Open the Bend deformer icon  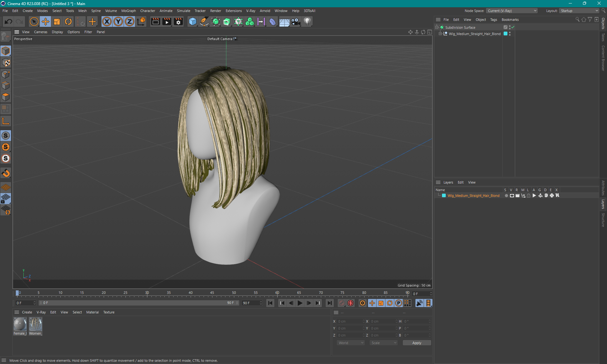273,21
